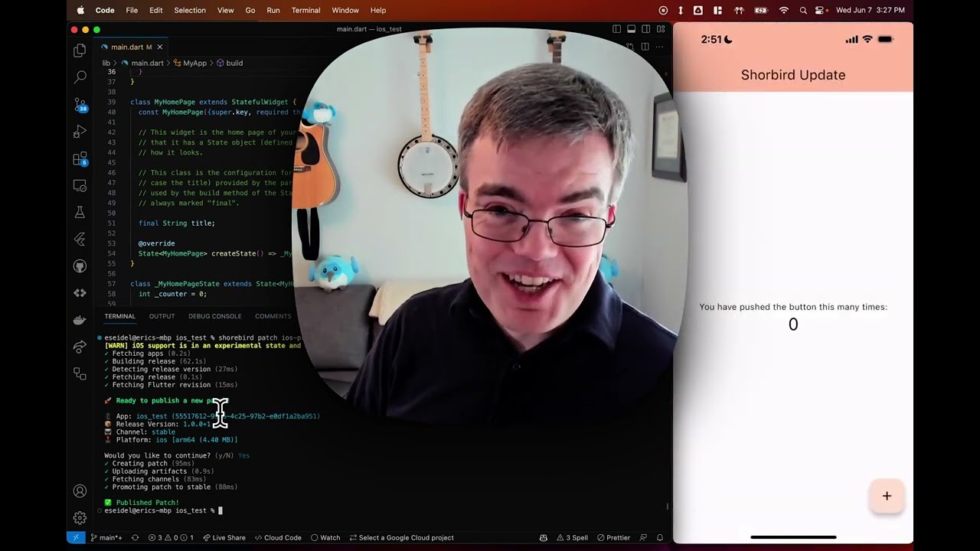Open the Flutter sidebar icon

point(80,239)
